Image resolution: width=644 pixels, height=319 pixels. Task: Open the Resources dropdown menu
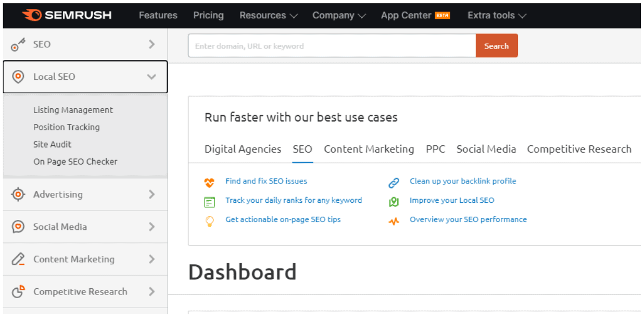pos(269,15)
